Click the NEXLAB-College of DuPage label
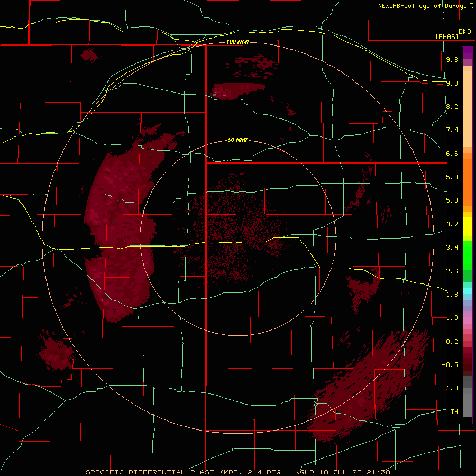Screen dimensions: 476x476 click(422, 6)
